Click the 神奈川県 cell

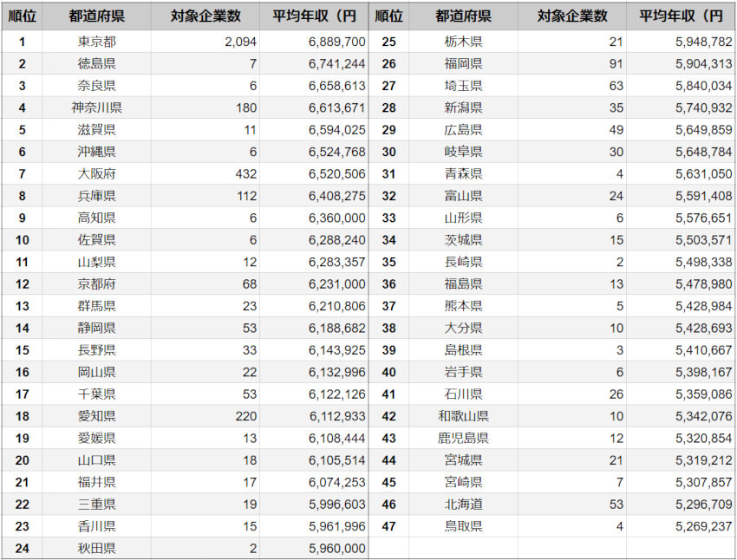tap(96, 107)
